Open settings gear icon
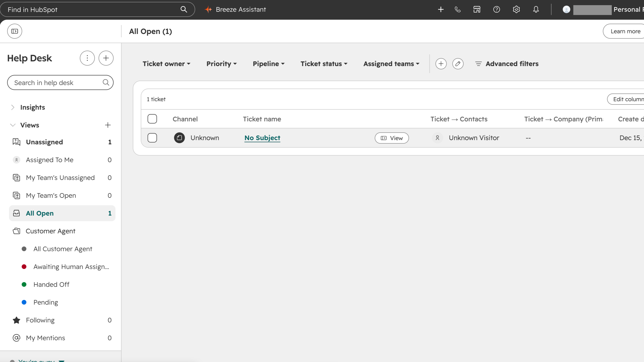644x362 pixels. [516, 10]
